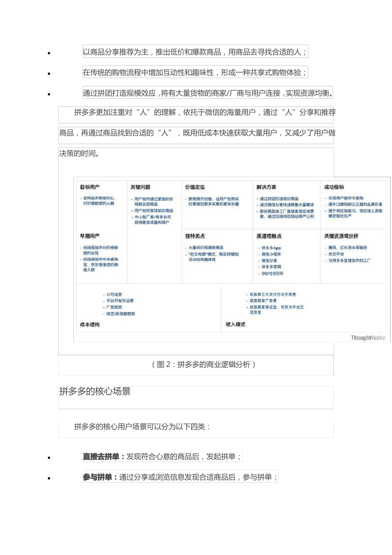Image resolution: width=392 pixels, height=555 pixels.
Task: Click the '成本结构' label in the canvas
Action: (90, 325)
